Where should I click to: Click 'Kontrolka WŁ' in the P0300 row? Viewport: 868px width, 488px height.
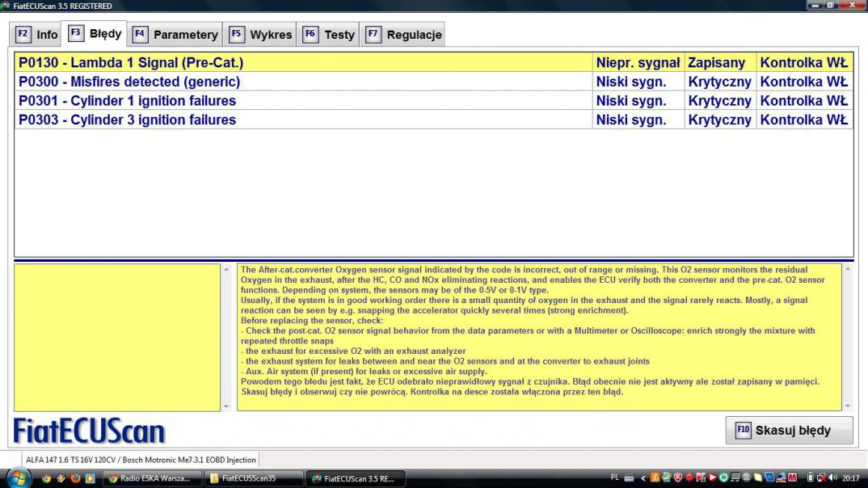click(804, 82)
